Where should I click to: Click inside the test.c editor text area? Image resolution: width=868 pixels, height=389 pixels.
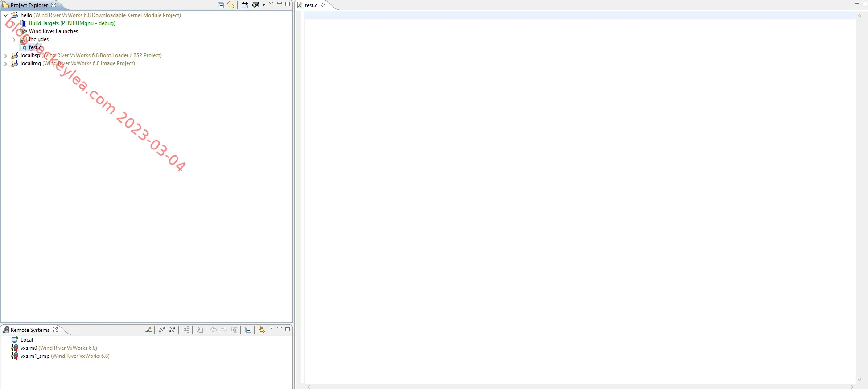580,196
